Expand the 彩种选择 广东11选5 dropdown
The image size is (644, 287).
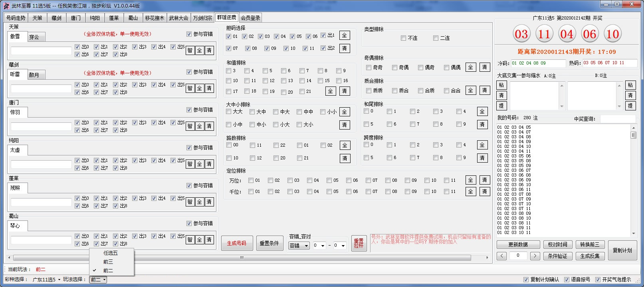(x=46, y=280)
